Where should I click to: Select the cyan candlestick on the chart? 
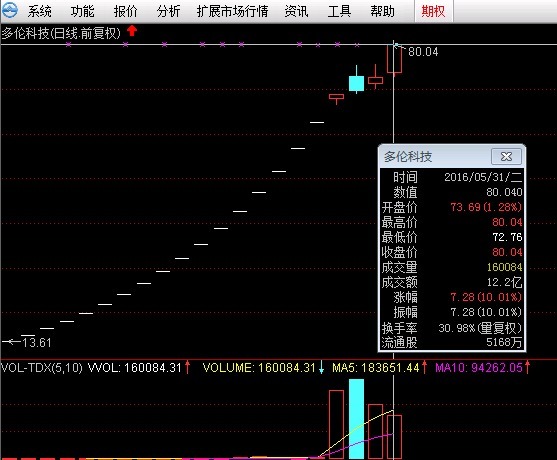[356, 83]
